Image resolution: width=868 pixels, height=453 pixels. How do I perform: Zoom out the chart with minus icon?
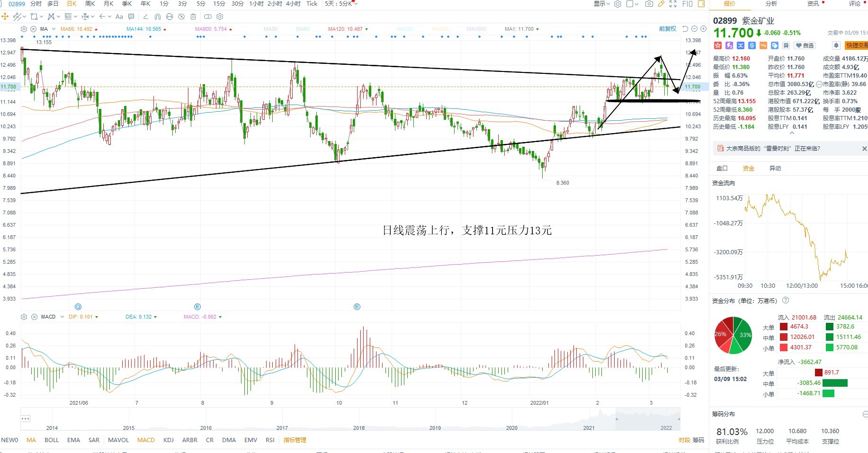click(x=695, y=29)
